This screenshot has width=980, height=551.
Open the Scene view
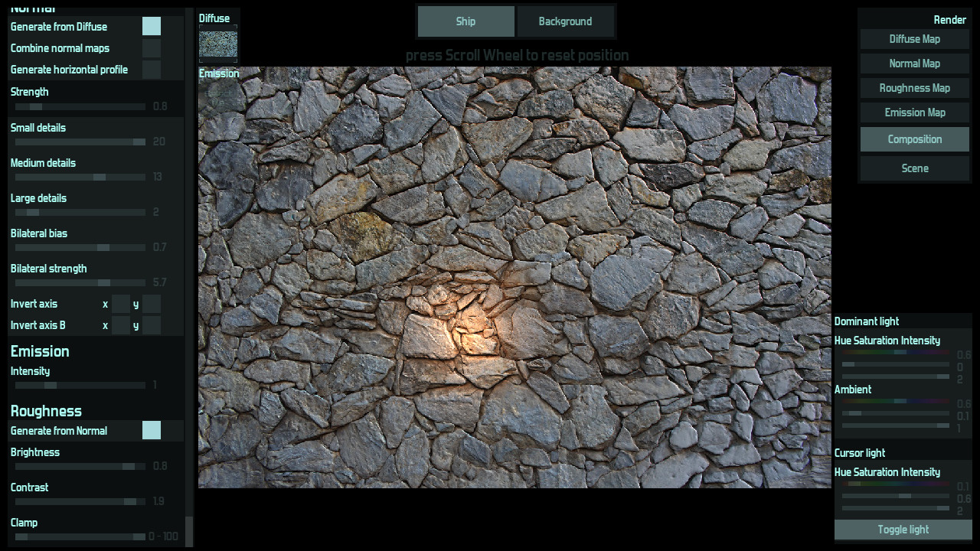914,168
